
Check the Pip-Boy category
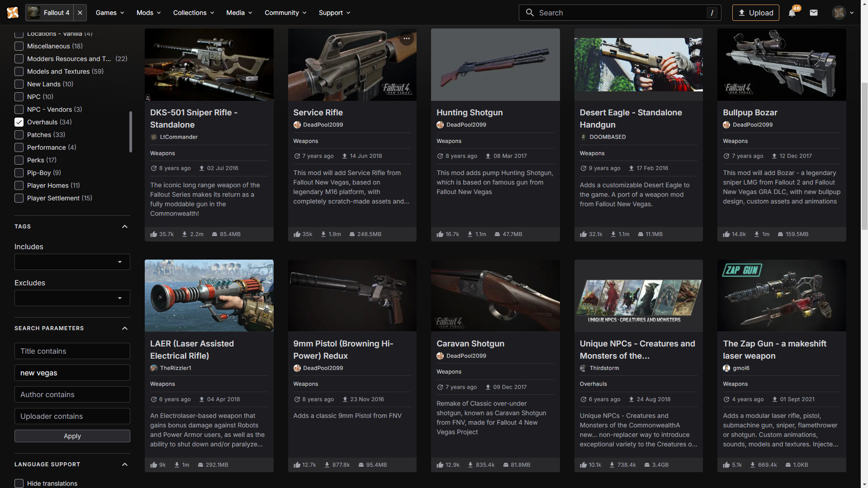(x=19, y=173)
